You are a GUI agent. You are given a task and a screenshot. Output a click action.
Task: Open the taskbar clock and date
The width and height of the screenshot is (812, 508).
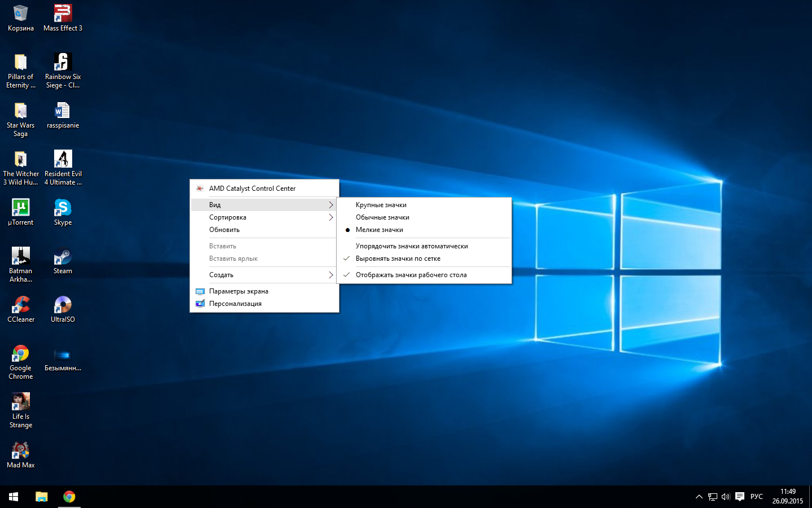tap(788, 497)
